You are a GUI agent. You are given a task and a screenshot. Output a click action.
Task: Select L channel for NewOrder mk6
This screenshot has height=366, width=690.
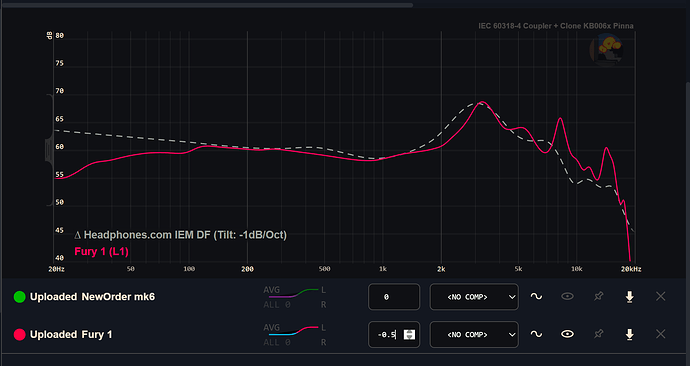click(x=323, y=290)
